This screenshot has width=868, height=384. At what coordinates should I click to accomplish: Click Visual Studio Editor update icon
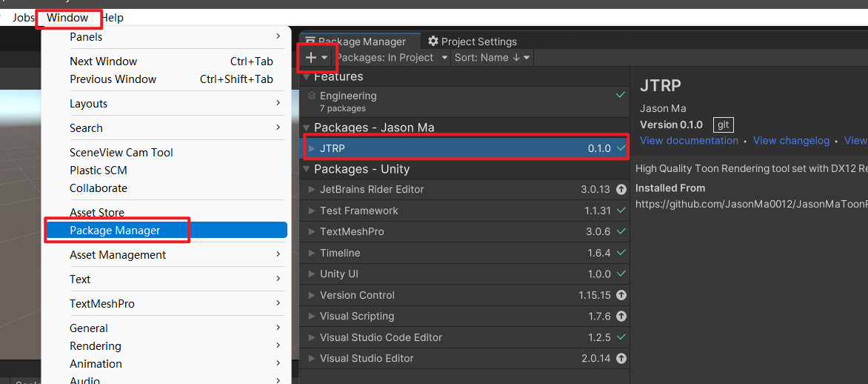(x=621, y=359)
